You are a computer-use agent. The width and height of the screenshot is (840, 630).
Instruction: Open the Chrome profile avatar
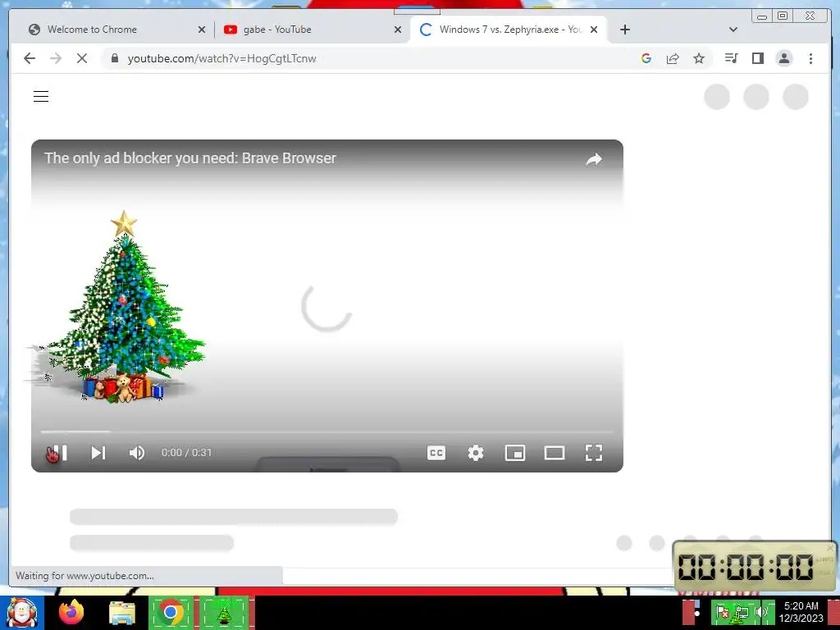click(783, 58)
